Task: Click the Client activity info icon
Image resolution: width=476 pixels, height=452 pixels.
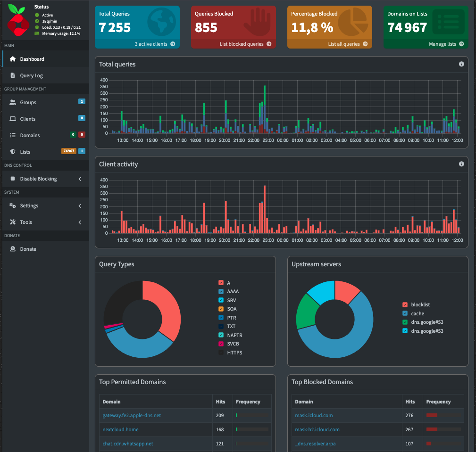Action: (x=461, y=164)
